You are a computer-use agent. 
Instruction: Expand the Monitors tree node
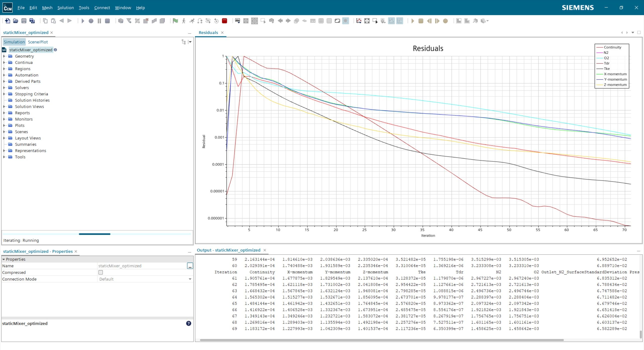coord(4,119)
